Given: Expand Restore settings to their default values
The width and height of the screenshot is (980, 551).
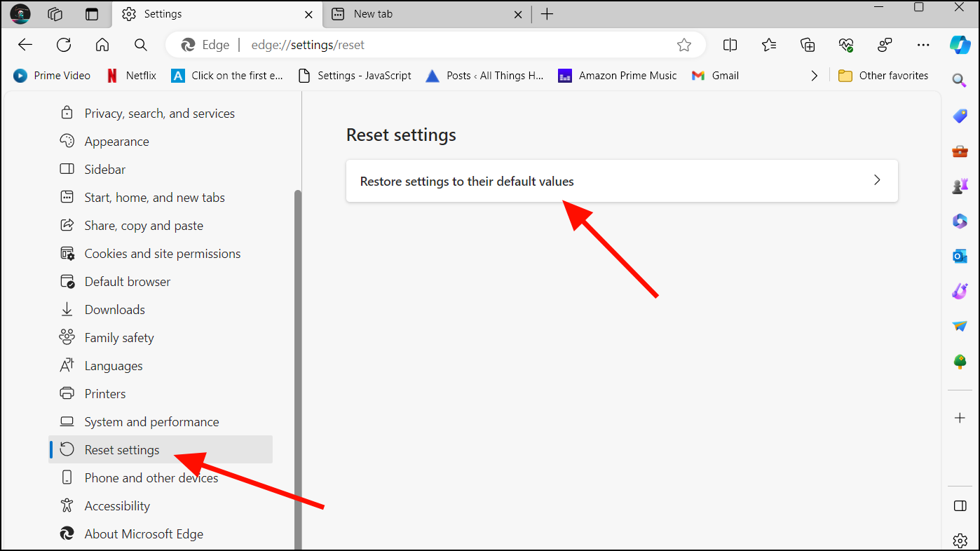Looking at the screenshot, I should pyautogui.click(x=877, y=180).
